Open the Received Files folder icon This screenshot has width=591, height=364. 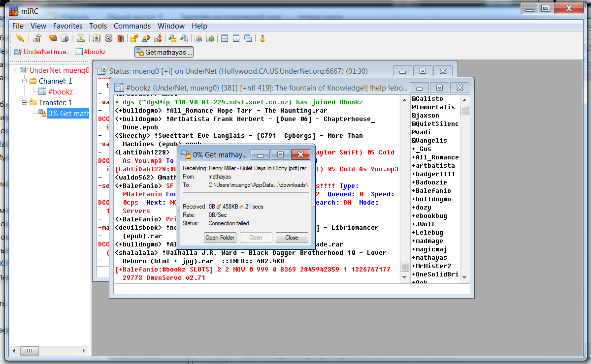(172, 38)
